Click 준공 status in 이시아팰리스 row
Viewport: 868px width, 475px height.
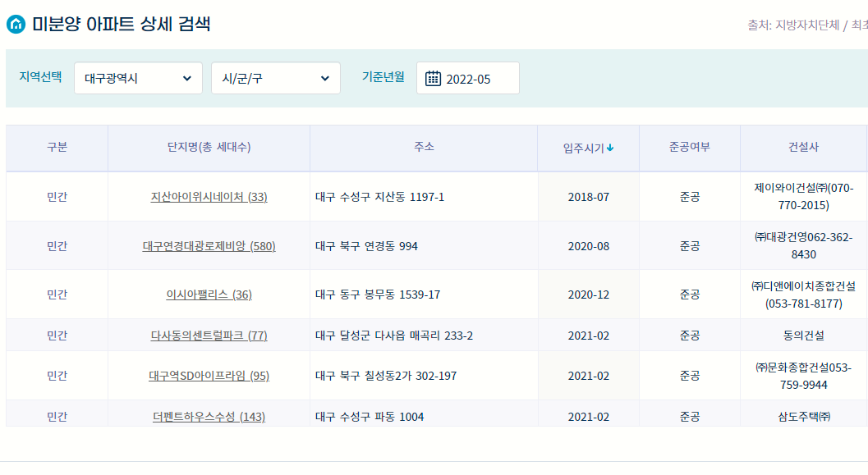pos(690,295)
